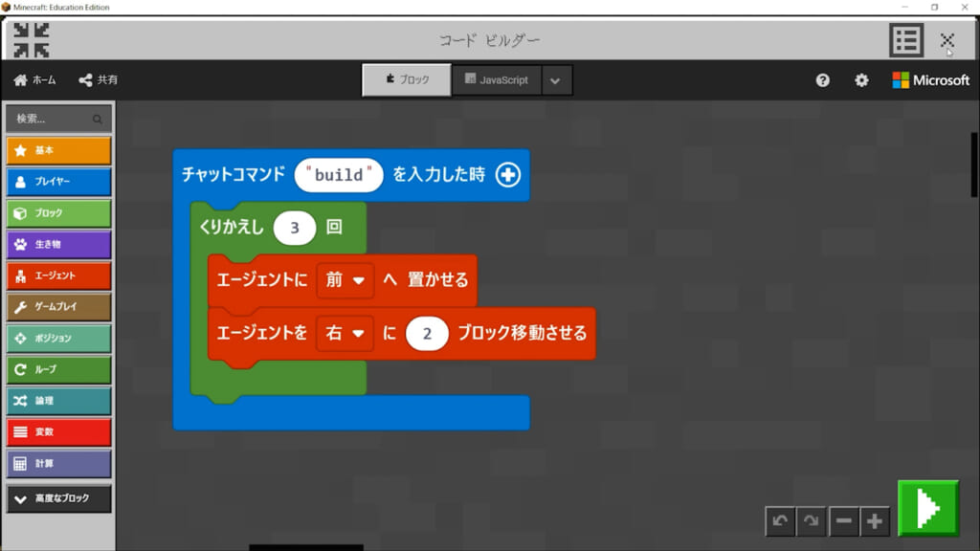Switch to the JavaScript editor tab

(x=497, y=80)
